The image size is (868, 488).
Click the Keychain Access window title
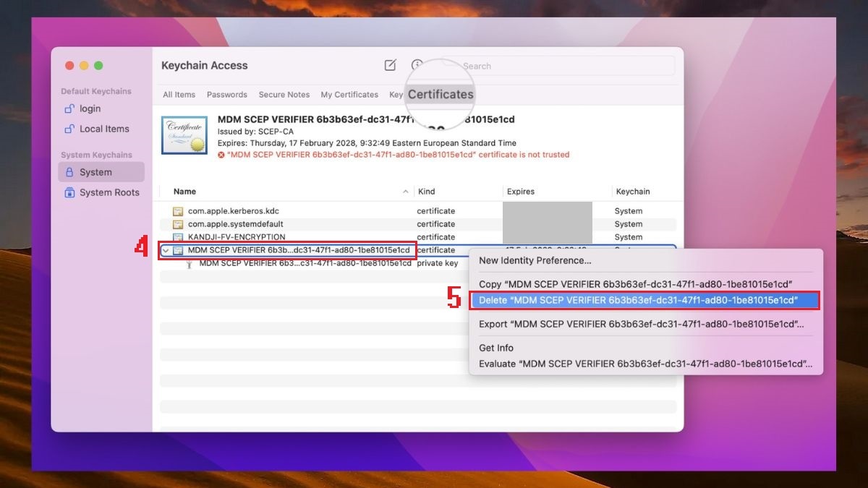(x=205, y=65)
